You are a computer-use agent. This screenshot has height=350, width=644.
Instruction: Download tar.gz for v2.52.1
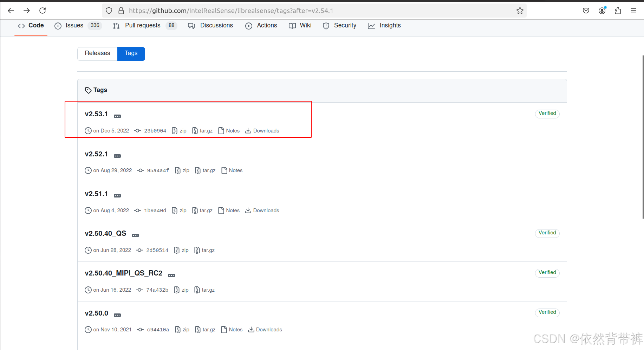[x=205, y=170]
